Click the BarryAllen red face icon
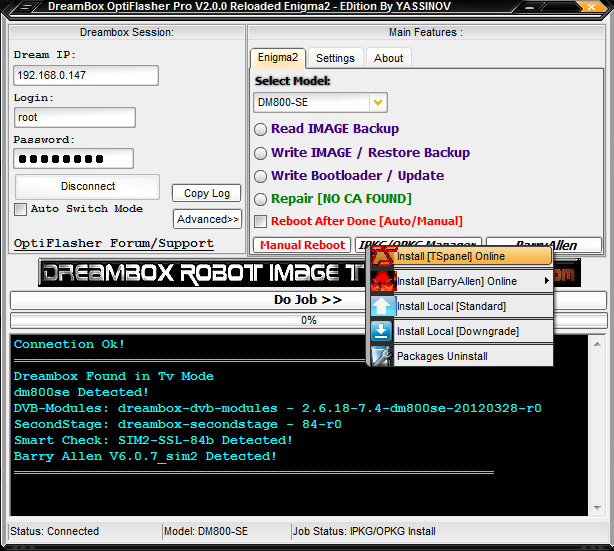614x551 pixels. point(383,281)
